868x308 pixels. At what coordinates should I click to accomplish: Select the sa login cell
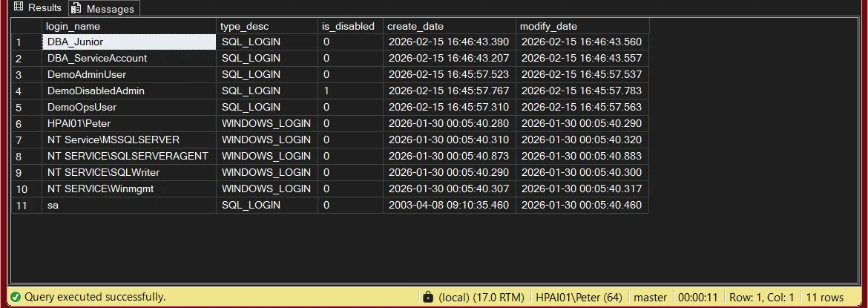coord(129,206)
